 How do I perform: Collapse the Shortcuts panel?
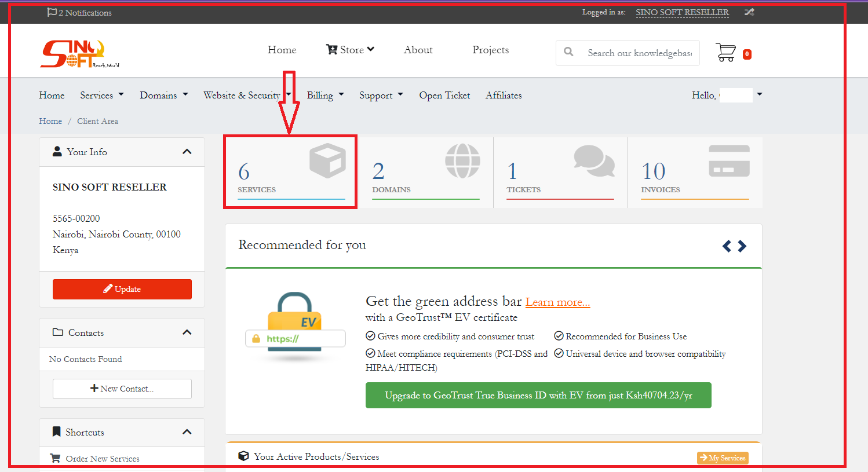[x=187, y=432]
